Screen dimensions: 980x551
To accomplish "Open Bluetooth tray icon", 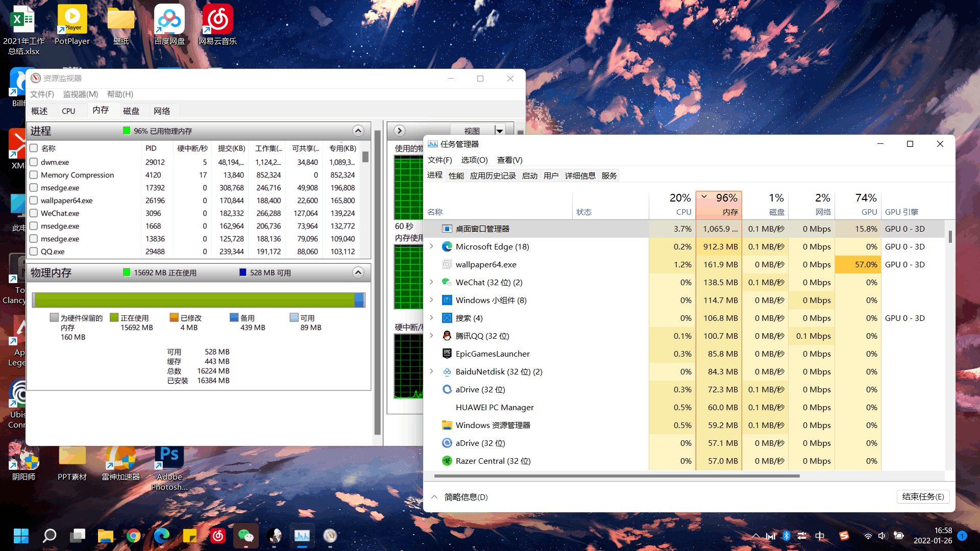I will [787, 536].
